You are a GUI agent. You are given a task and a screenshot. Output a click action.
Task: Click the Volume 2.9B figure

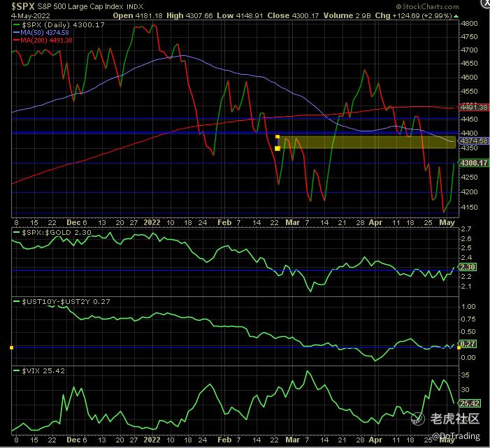tap(347, 15)
